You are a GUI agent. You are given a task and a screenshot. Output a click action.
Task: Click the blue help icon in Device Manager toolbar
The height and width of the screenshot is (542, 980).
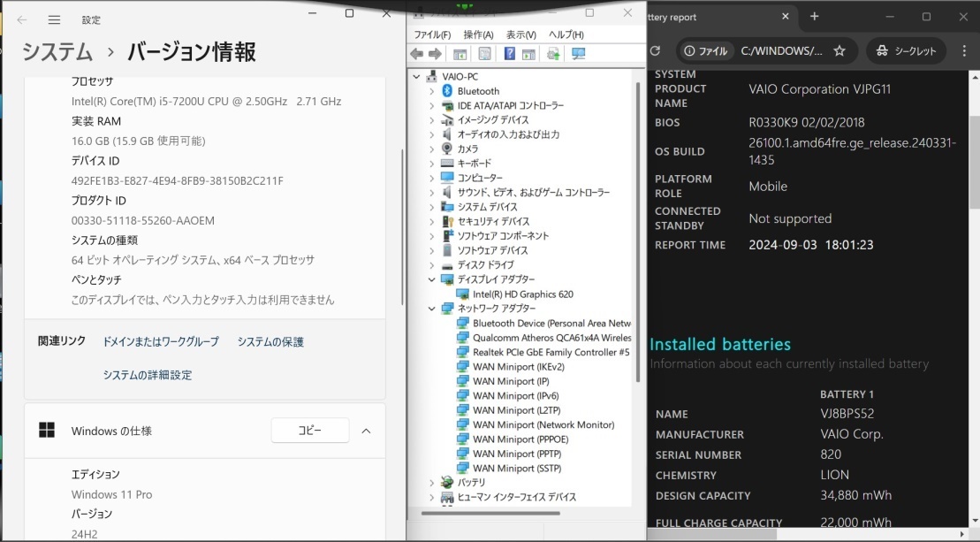[x=509, y=55]
